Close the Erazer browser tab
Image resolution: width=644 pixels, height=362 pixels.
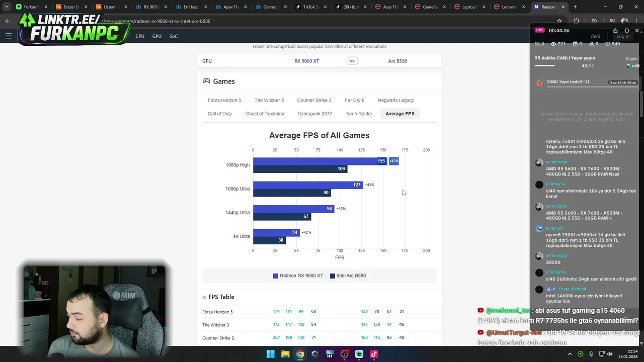pyautogui.click(x=85, y=7)
